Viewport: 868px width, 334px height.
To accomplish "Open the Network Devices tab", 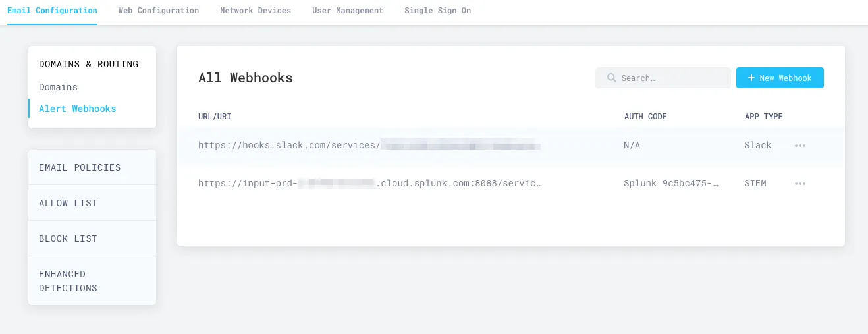I will tap(255, 11).
